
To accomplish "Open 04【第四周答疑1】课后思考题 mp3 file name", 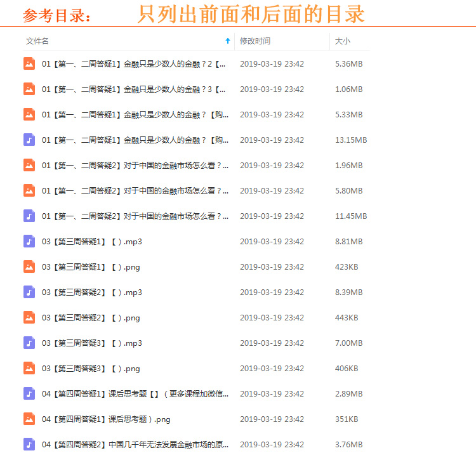I will pos(135,394).
